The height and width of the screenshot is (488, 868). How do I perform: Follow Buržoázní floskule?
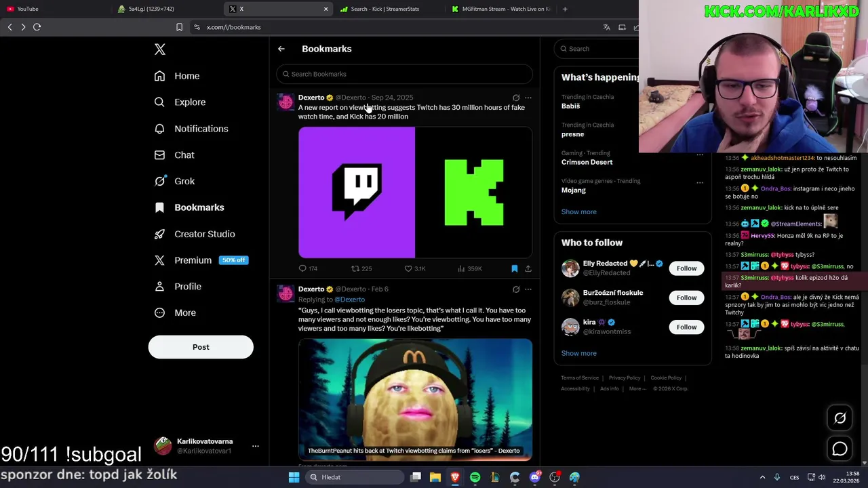coord(686,298)
